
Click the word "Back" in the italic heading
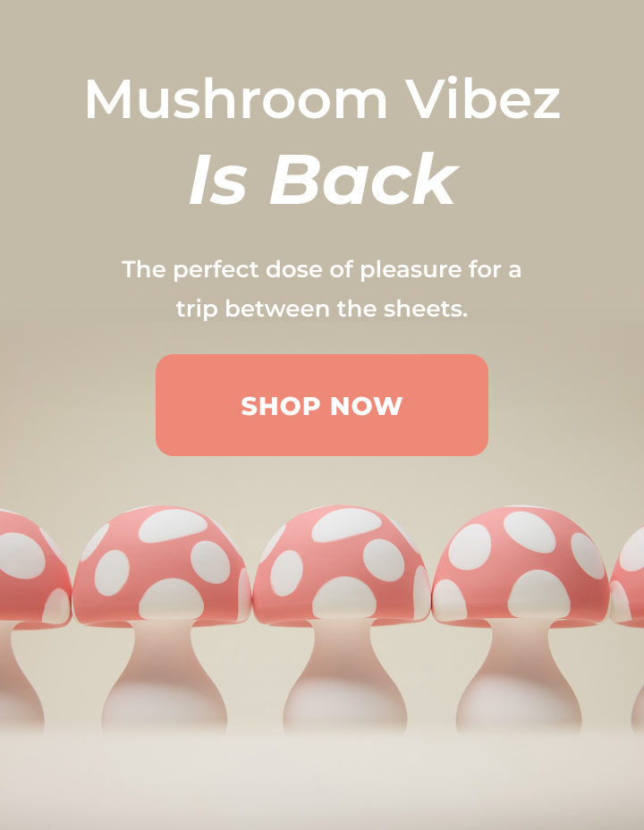tap(363, 180)
